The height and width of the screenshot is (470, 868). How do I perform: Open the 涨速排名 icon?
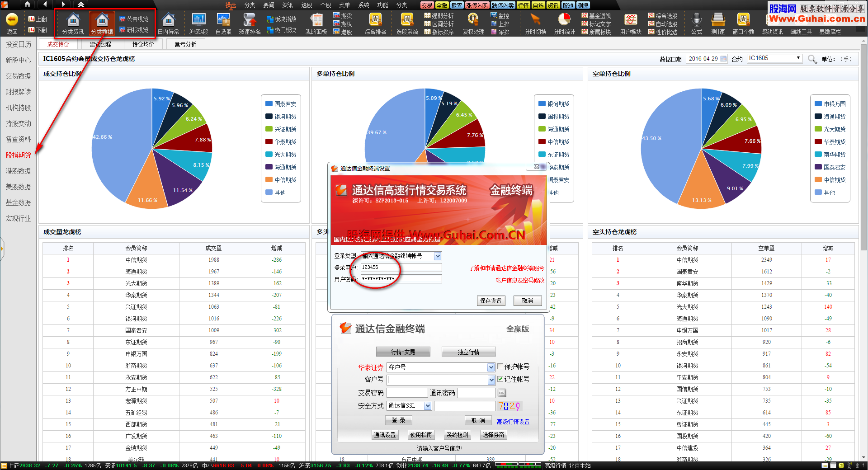click(250, 19)
